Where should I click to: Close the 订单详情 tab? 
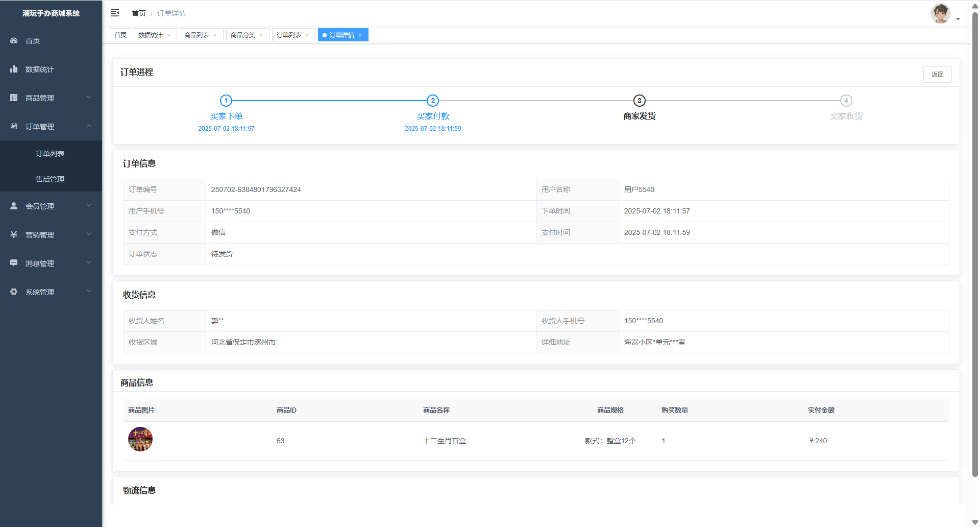coord(360,35)
